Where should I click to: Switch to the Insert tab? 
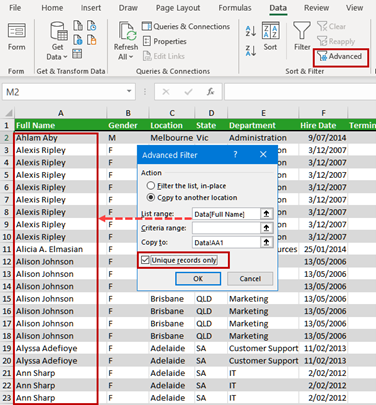[91, 8]
